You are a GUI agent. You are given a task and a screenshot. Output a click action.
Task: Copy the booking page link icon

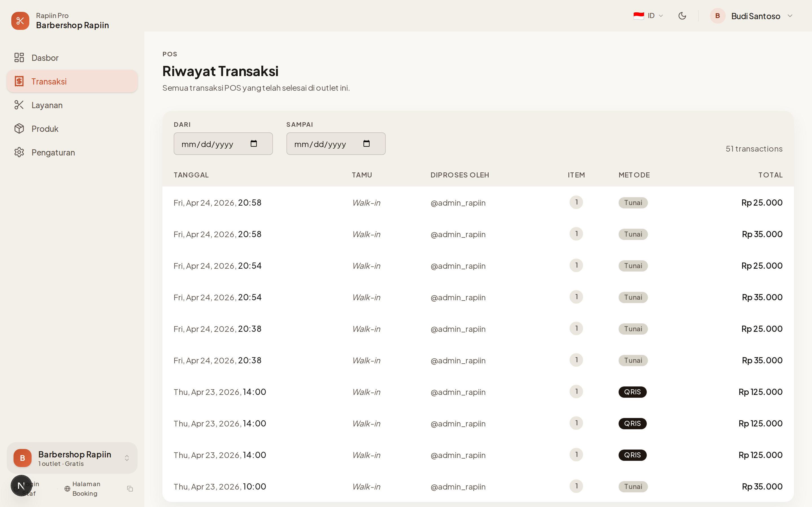point(130,489)
